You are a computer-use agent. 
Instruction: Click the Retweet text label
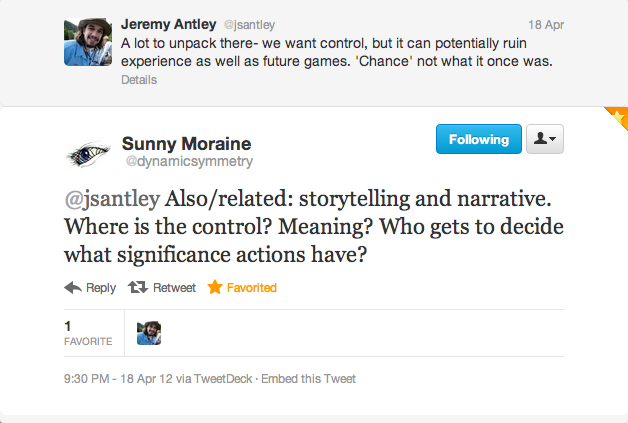(174, 288)
